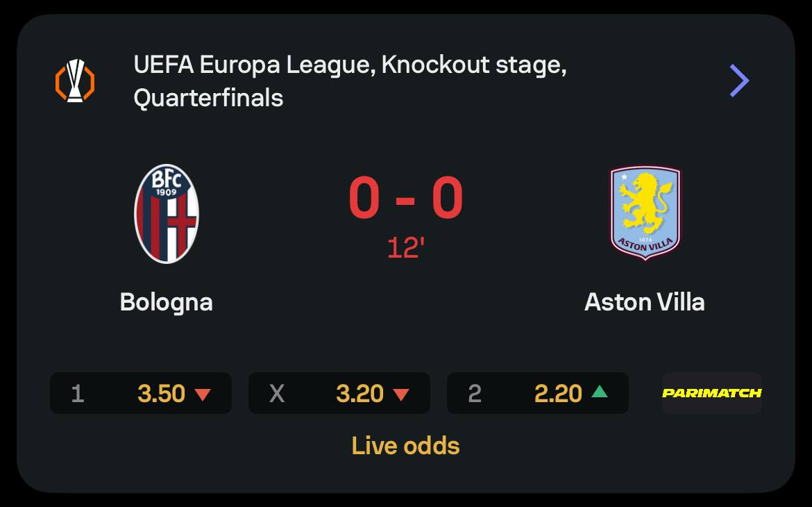
Task: Click the "2" away outcome label
Action: point(475,394)
